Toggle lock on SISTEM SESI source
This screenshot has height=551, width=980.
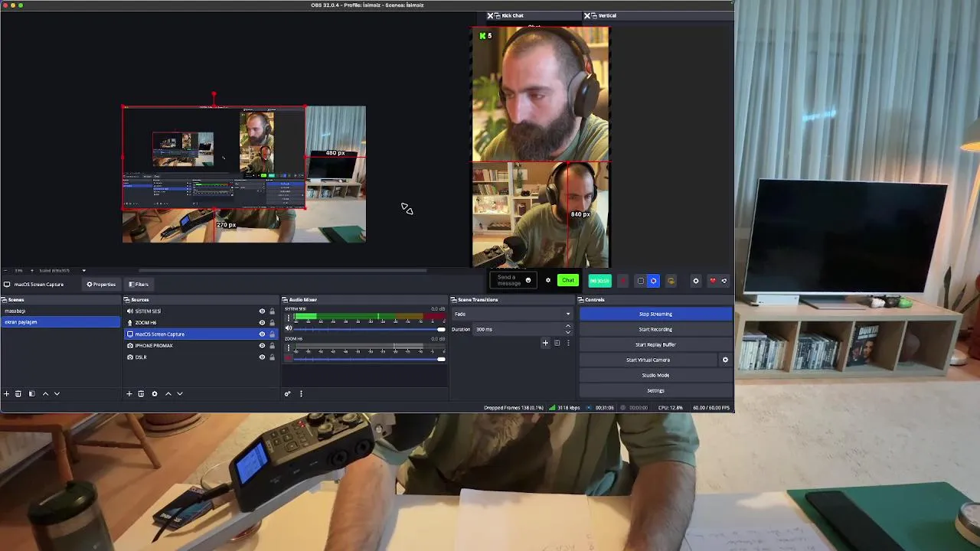[272, 311]
